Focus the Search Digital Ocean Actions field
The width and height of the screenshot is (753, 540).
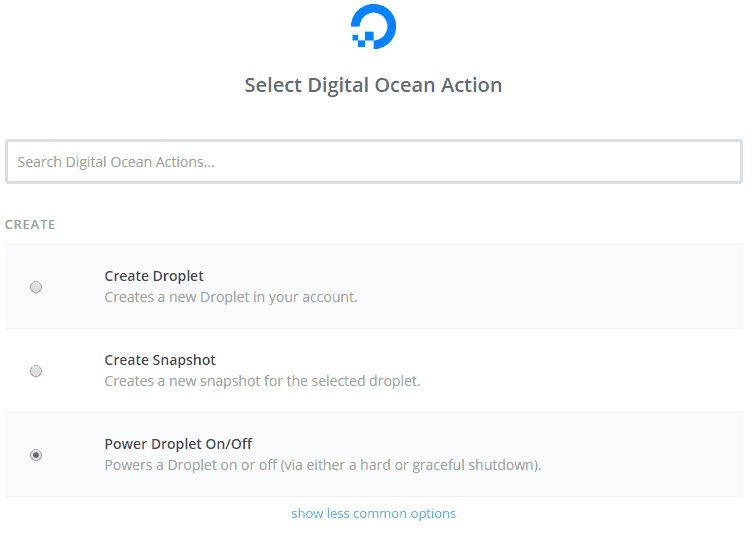click(374, 161)
